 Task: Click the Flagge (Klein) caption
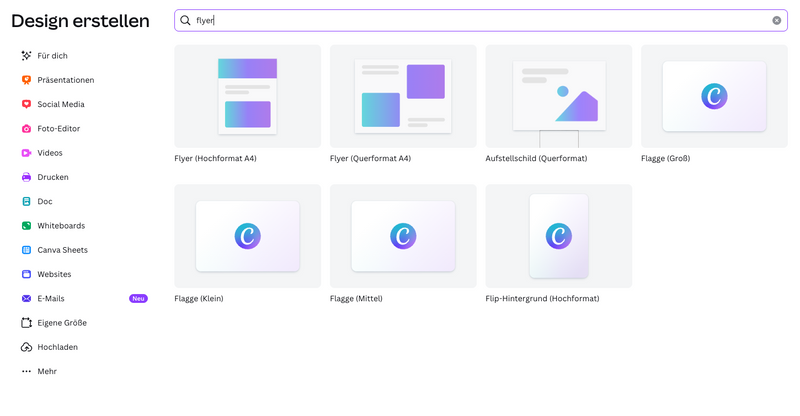(x=199, y=299)
